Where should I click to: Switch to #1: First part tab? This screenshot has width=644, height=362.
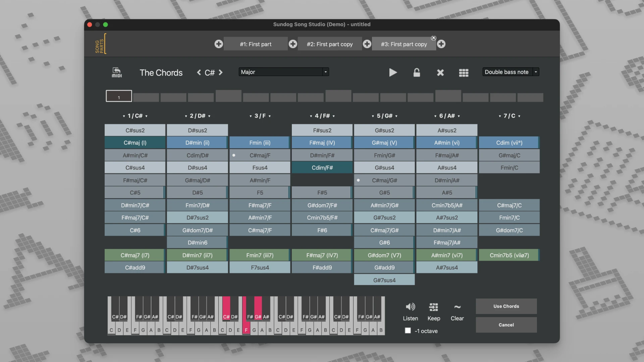pyautogui.click(x=256, y=44)
